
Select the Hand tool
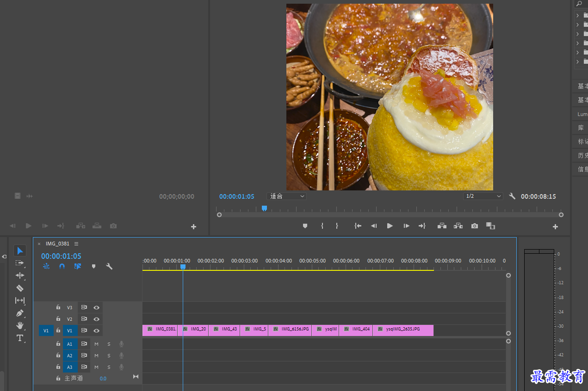(x=20, y=325)
